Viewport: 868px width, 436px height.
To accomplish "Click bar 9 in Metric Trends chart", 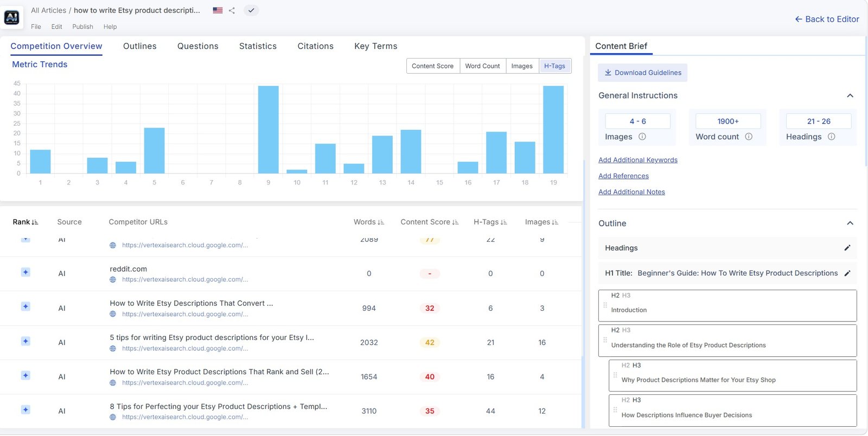I will (268, 130).
